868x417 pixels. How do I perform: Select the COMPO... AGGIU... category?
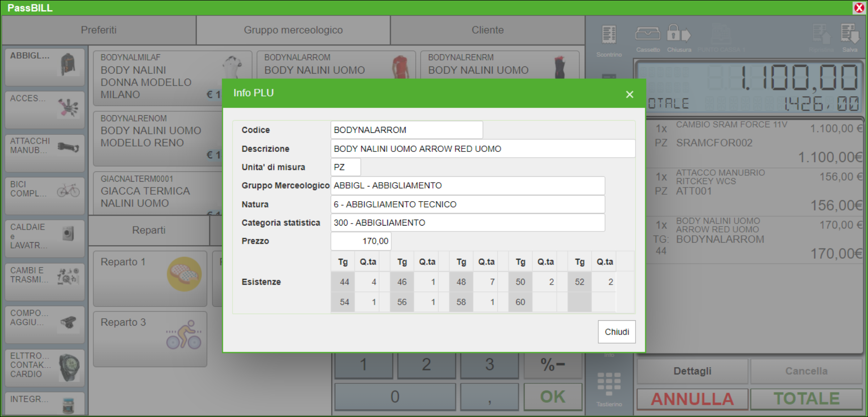[45, 324]
